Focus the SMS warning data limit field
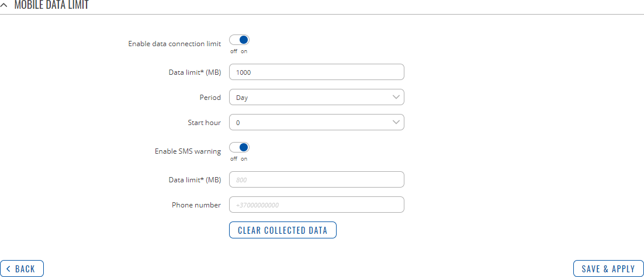This screenshot has width=644, height=277. click(x=316, y=179)
